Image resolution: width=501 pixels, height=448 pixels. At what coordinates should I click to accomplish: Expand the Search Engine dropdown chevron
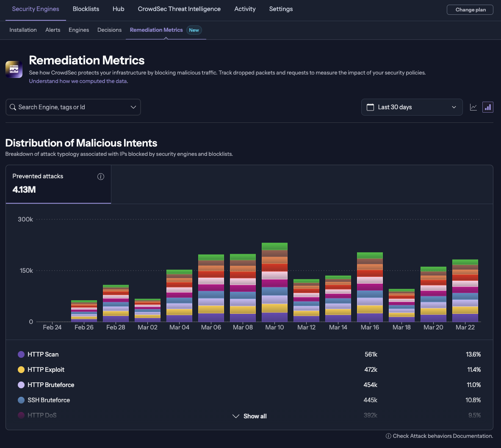[133, 107]
